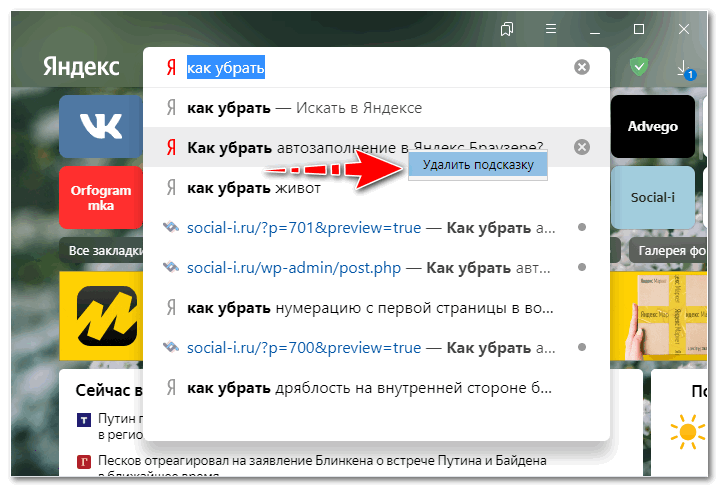The image size is (719, 488).
Task: Click 'Галерея фо...' button
Action: tap(668, 250)
